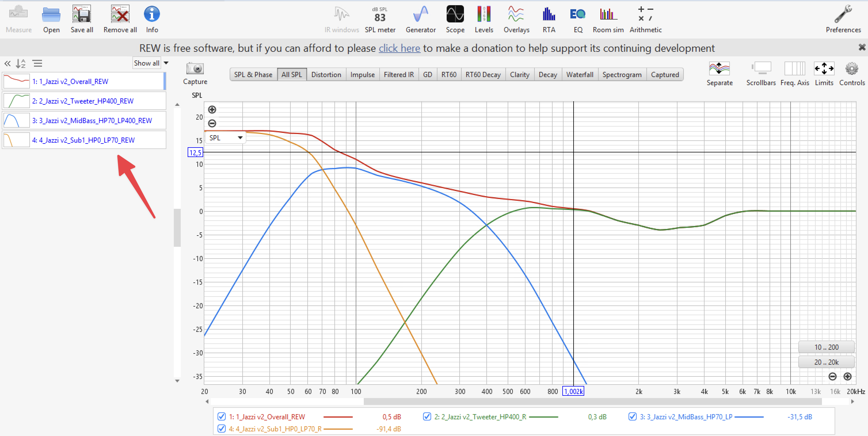Collapse the measurements panel with double chevron
This screenshot has height=436, width=868.
(7, 63)
